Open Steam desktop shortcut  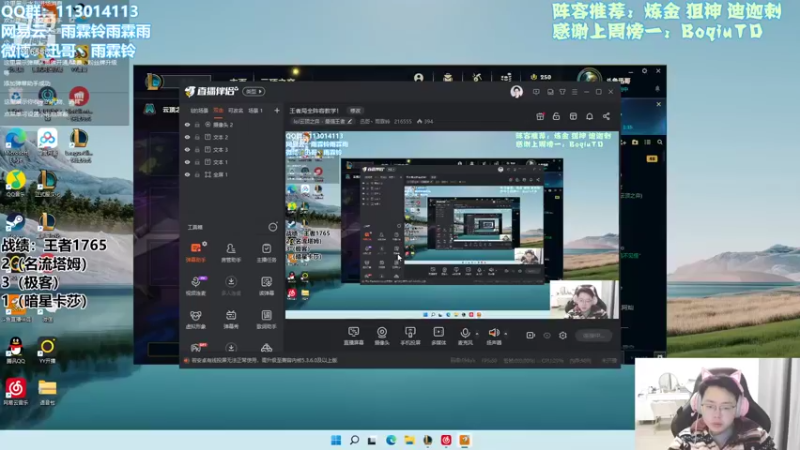tap(15, 222)
